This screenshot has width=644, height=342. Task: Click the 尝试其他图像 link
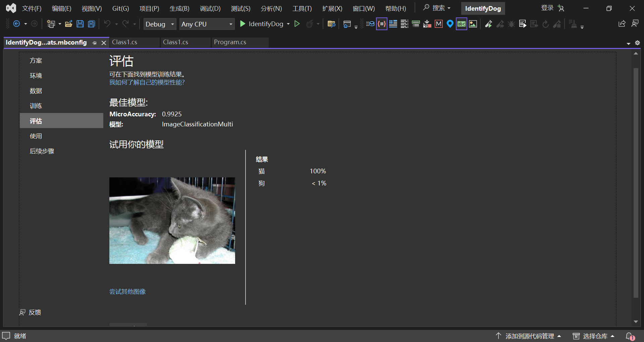tap(127, 292)
